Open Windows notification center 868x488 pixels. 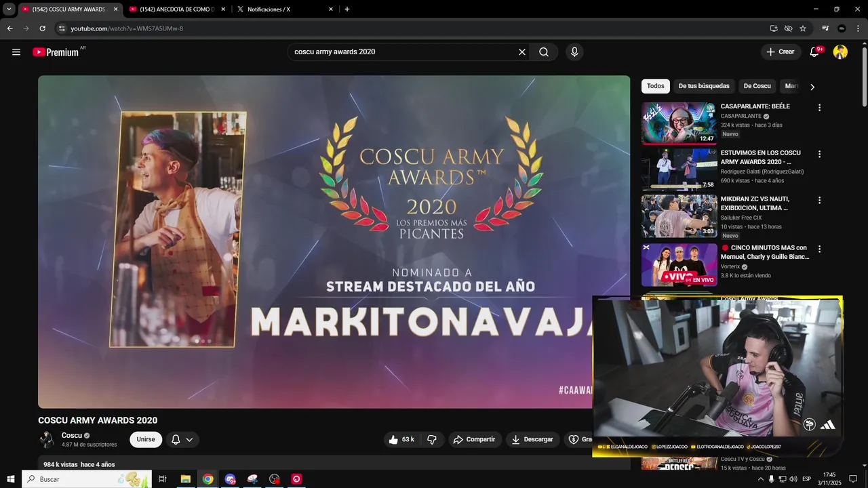853,479
